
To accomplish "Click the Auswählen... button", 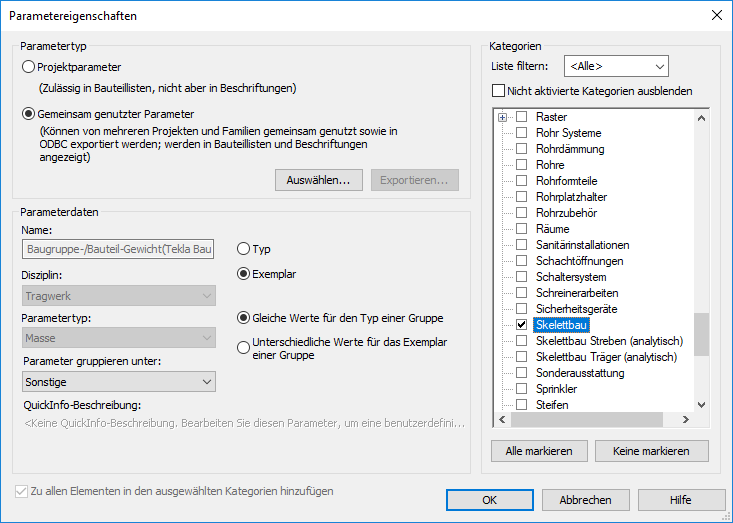I will click(317, 180).
